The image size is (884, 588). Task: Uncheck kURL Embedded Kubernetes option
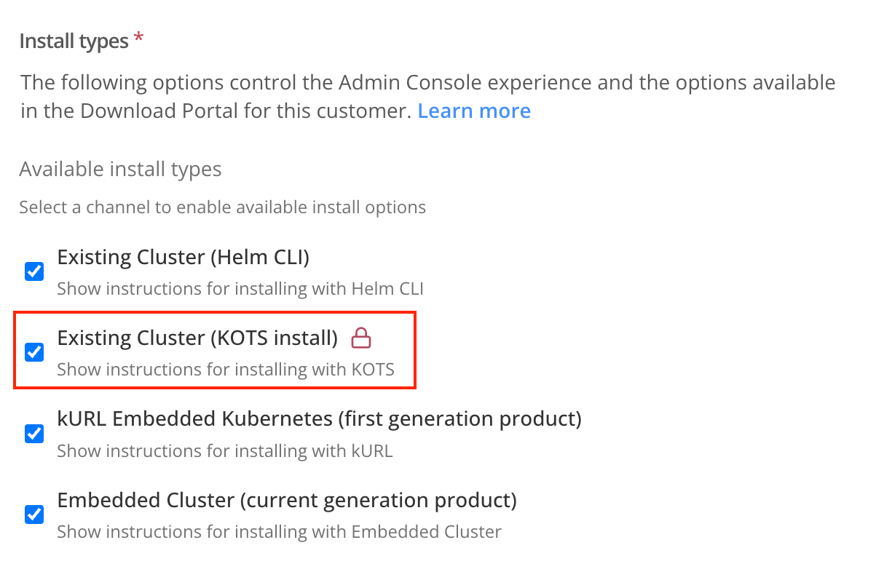33,433
